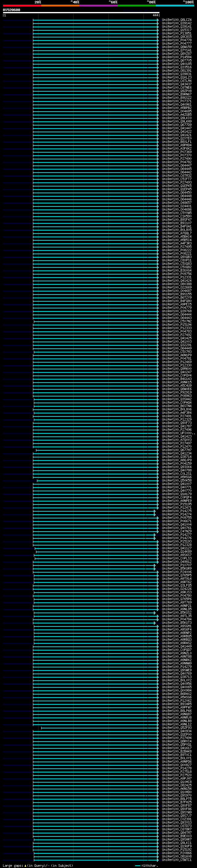The width and height of the screenshot is (197, 868).
Task: Select hit label UniRef100_O82425
Action: (177, 785)
